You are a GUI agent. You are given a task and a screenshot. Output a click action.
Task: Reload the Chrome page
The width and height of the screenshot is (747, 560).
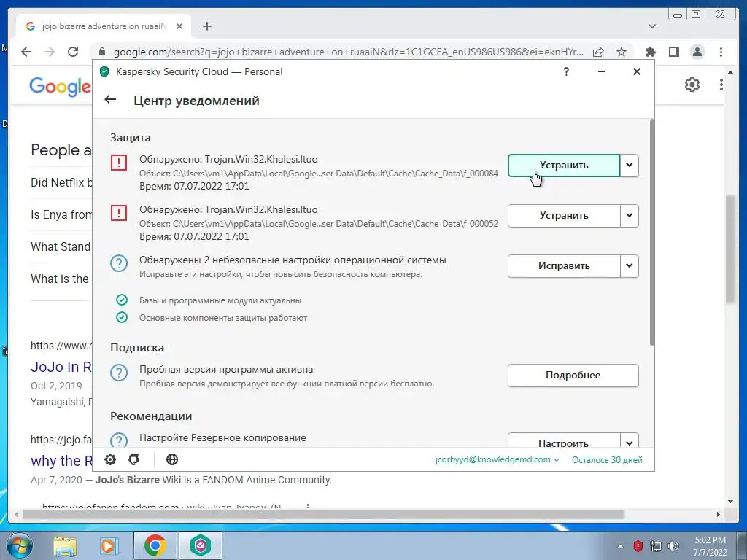(72, 52)
